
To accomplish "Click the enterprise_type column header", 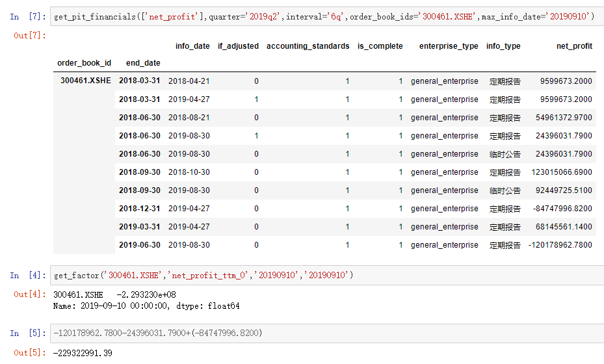I will point(449,46).
